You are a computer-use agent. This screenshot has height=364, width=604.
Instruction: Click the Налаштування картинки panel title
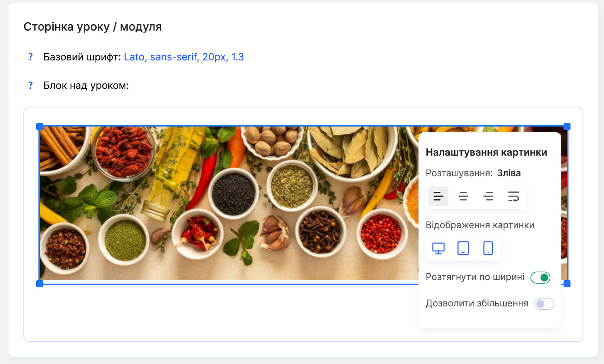pyautogui.click(x=486, y=152)
